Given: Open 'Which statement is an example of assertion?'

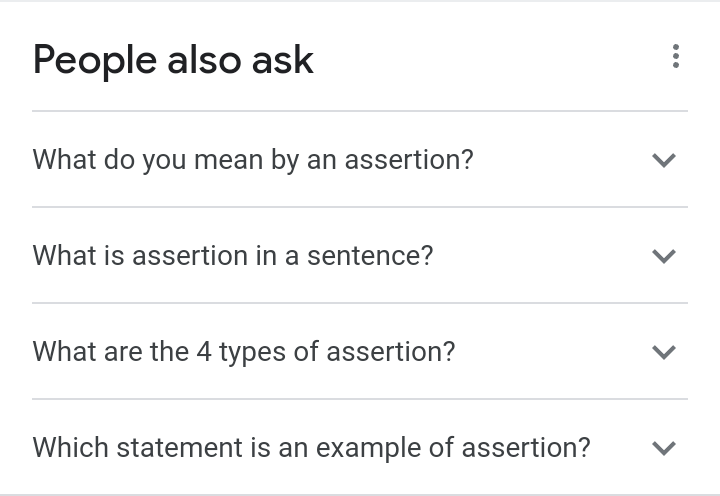Looking at the screenshot, I should pyautogui.click(x=360, y=447).
